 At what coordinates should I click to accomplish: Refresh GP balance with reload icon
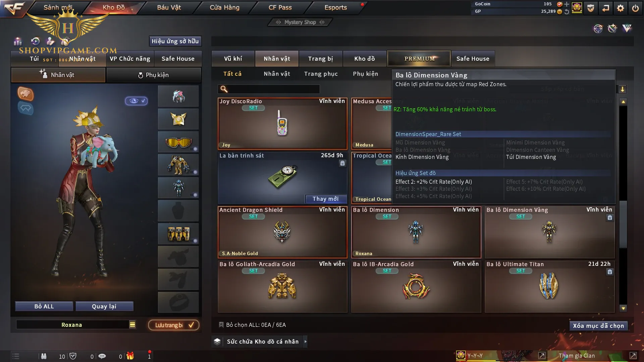[x=567, y=11]
